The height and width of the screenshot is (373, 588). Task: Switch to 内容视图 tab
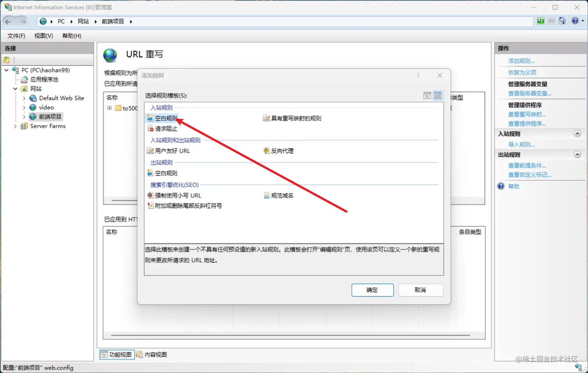pyautogui.click(x=152, y=354)
